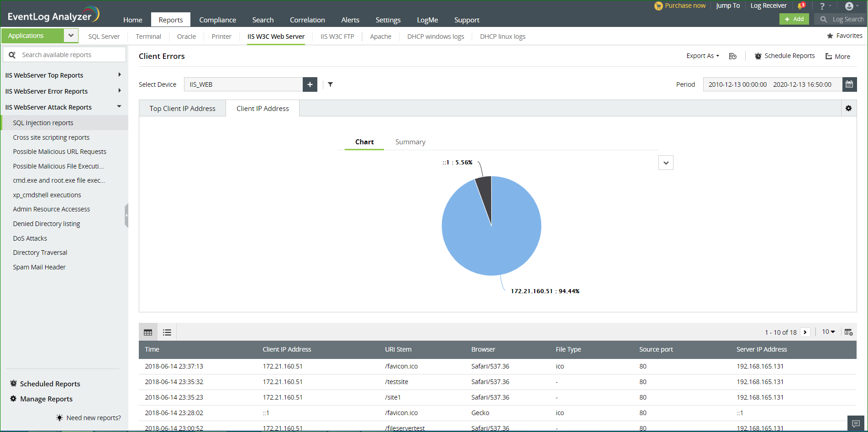Open the Log Receiver link
868x432 pixels.
tap(768, 5)
